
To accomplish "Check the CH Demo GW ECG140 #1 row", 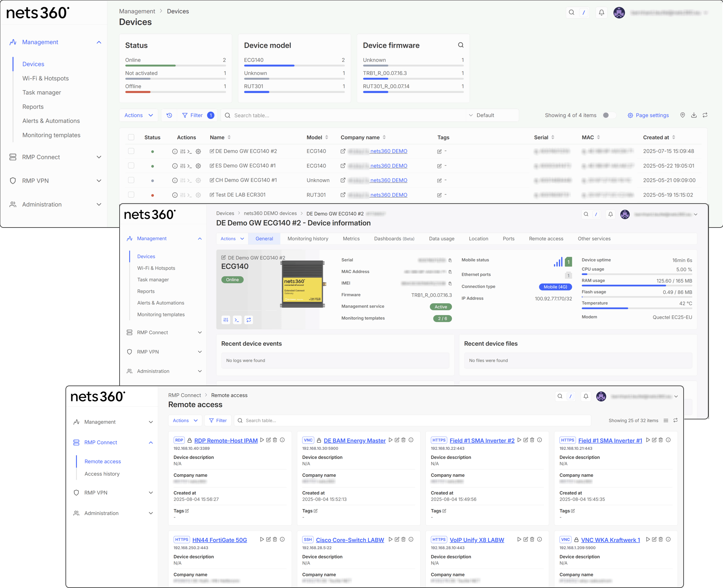I will click(131, 180).
